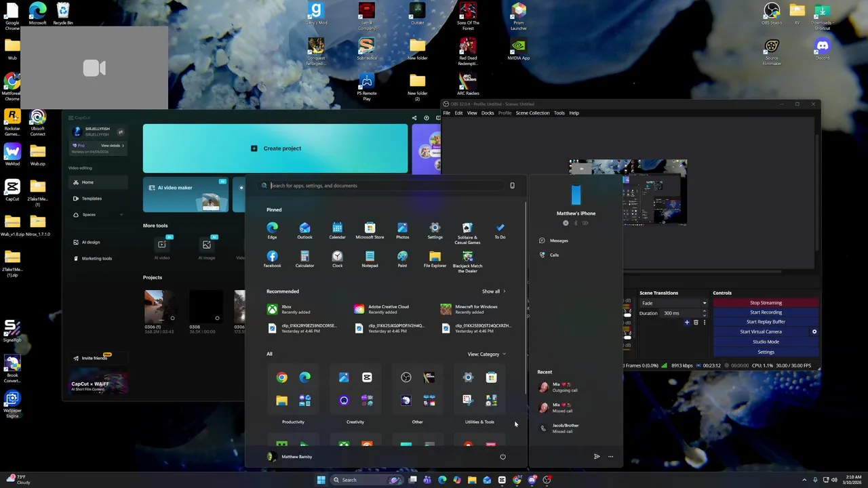The width and height of the screenshot is (868, 488).
Task: Open Edge from Start pinned apps
Action: [272, 230]
